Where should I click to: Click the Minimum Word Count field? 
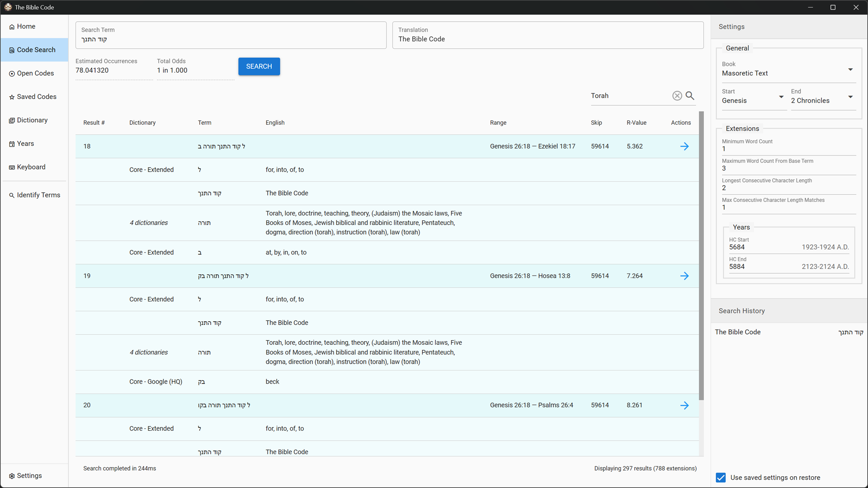coord(788,149)
